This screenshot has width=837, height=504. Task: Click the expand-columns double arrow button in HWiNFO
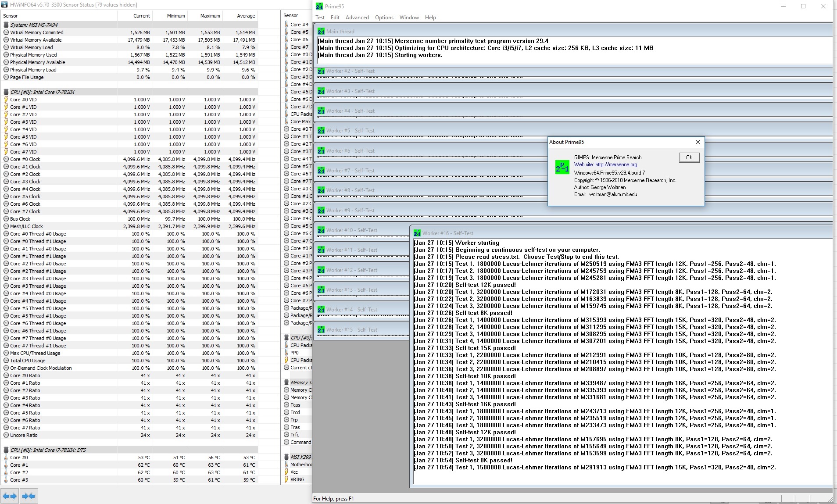10,496
